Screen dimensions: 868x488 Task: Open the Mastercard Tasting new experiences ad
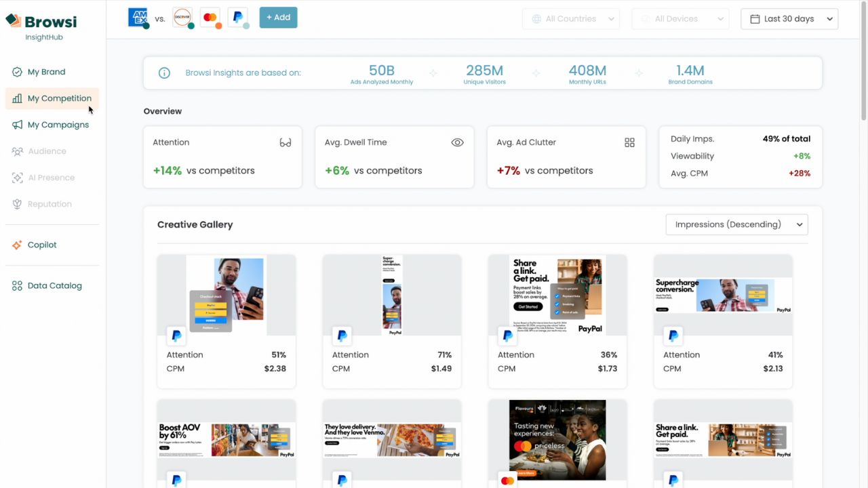point(557,440)
